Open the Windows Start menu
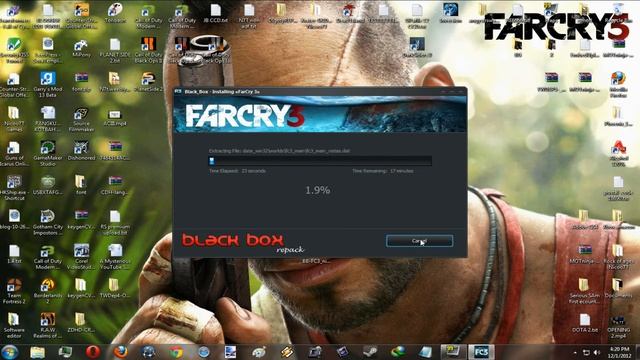This screenshot has width=640, height=360. 10,352
